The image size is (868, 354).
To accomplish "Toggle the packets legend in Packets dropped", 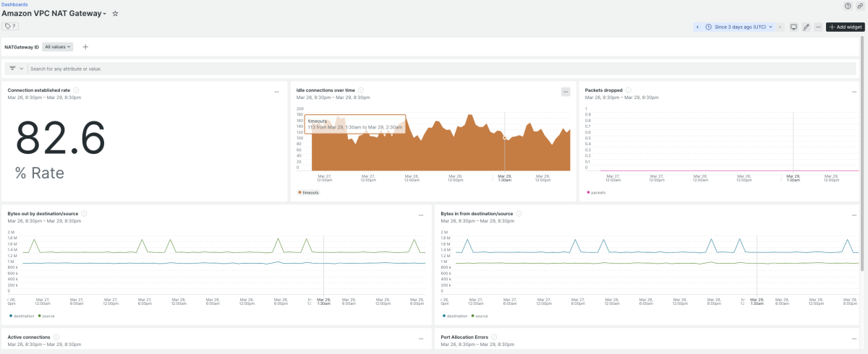I will coord(597,193).
